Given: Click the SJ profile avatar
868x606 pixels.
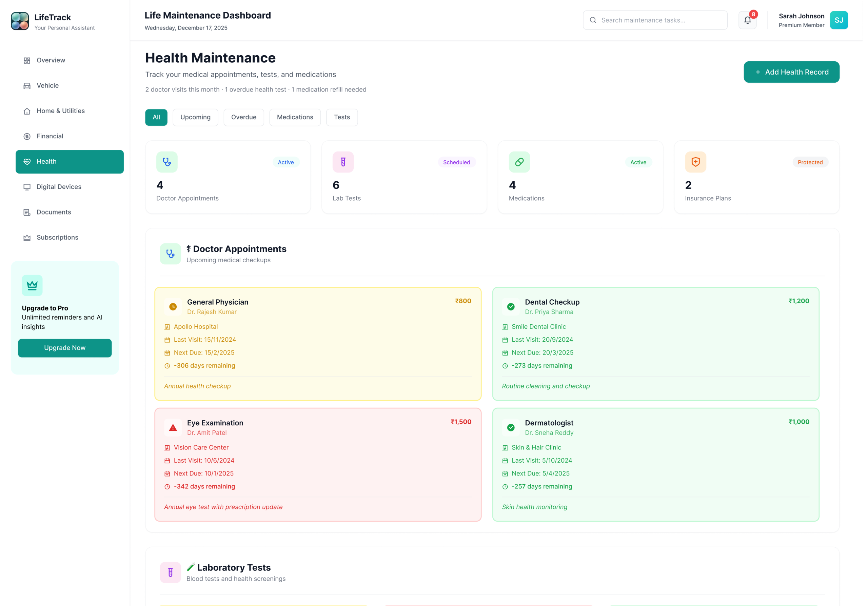Looking at the screenshot, I should click(x=839, y=20).
